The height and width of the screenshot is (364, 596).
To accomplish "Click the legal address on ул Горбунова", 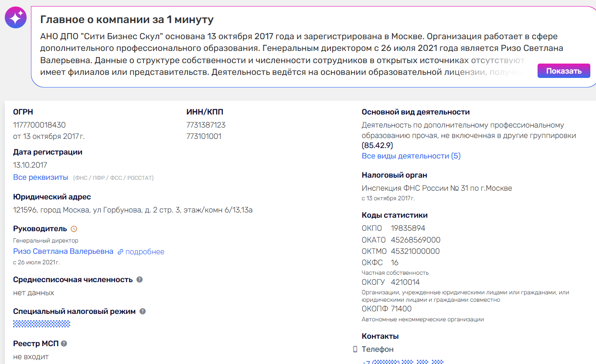I will [133, 210].
